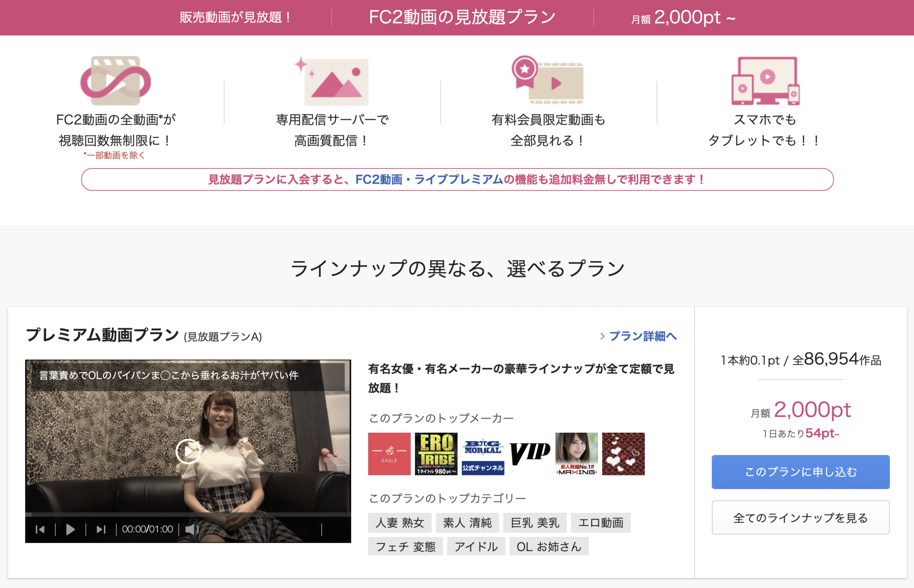
Task: Open the BIG MORKAL official channel logo
Action: click(x=483, y=454)
